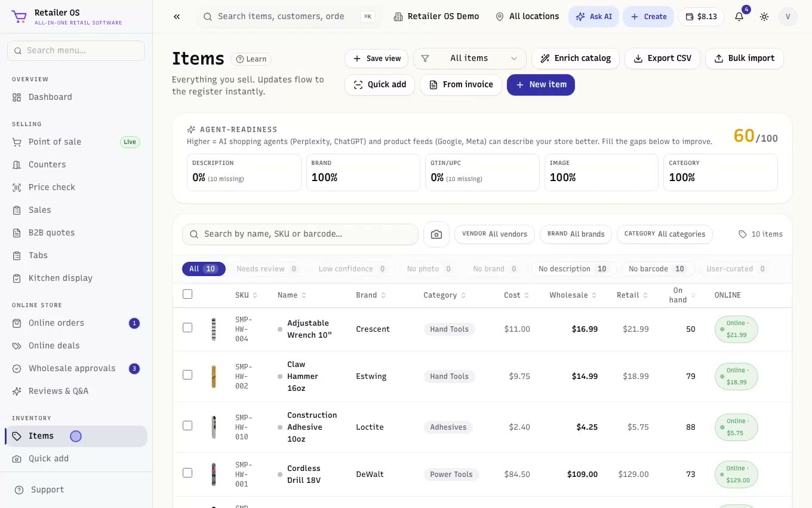This screenshot has width=812, height=508.
Task: Collapse the sidebar with the double-chevron icon
Action: click(177, 17)
